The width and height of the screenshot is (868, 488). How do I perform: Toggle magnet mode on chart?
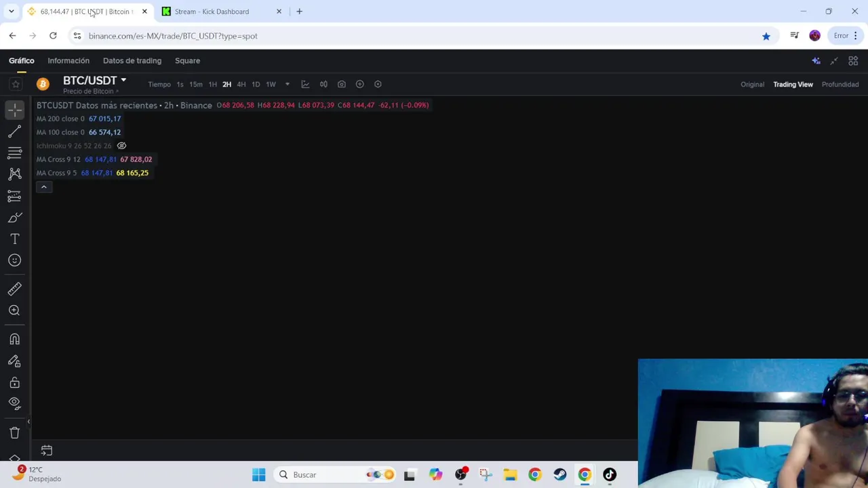[15, 340]
